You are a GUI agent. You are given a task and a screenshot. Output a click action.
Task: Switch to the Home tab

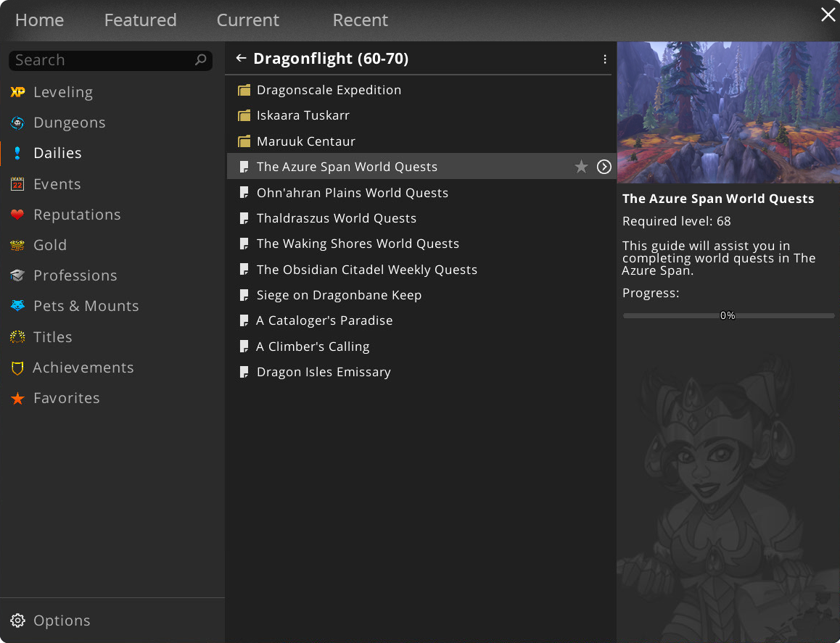(x=40, y=20)
